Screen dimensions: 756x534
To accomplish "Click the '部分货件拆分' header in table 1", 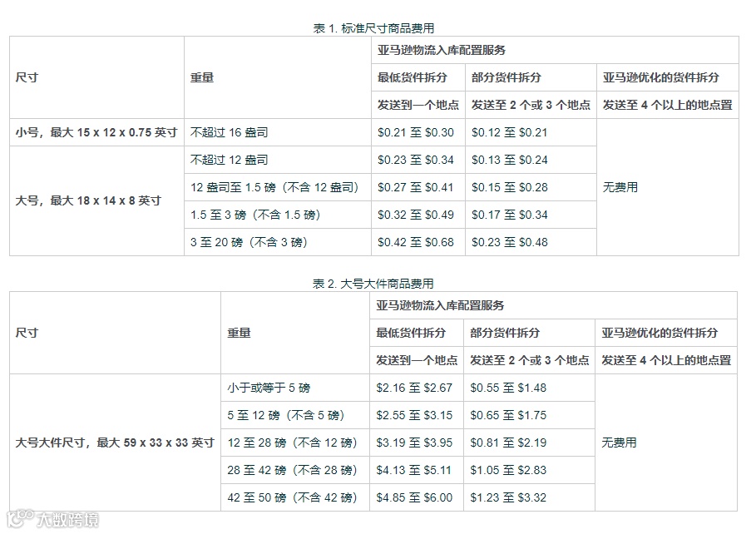I will [x=506, y=77].
